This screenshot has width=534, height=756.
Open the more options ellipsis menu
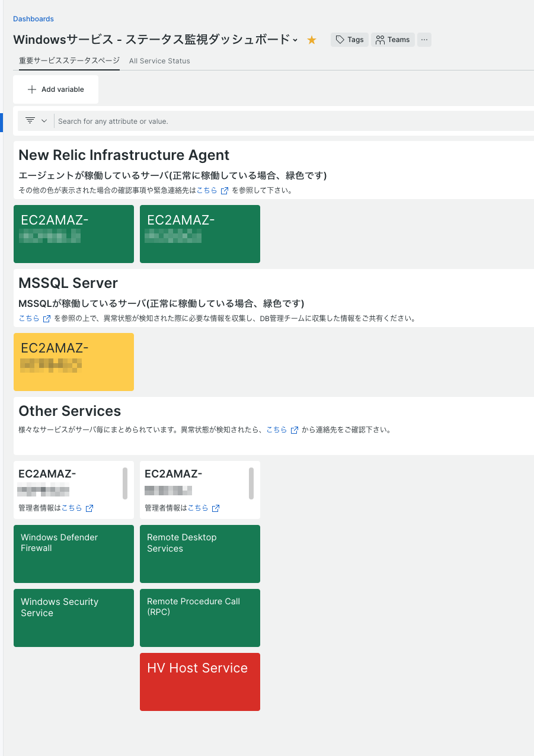pos(424,40)
